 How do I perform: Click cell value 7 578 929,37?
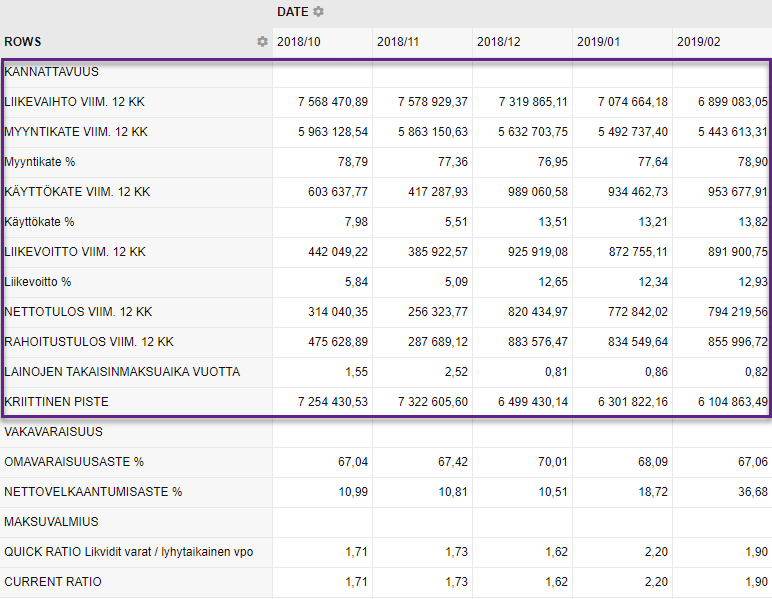[x=433, y=102]
